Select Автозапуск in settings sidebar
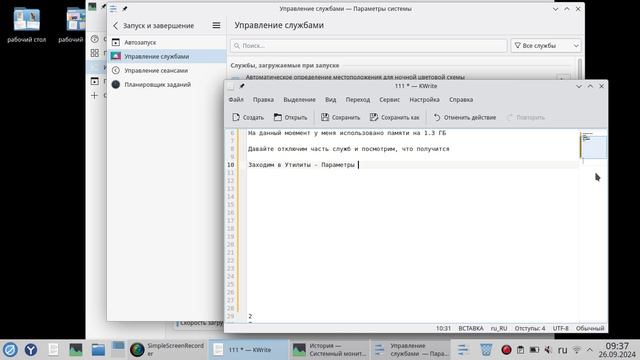The height and width of the screenshot is (360, 640). coord(167,42)
